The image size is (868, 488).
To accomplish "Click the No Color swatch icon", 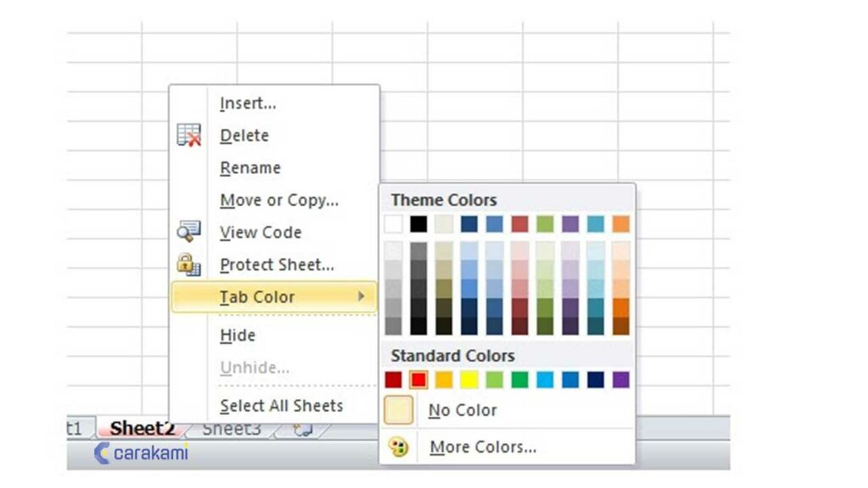I will [x=398, y=409].
